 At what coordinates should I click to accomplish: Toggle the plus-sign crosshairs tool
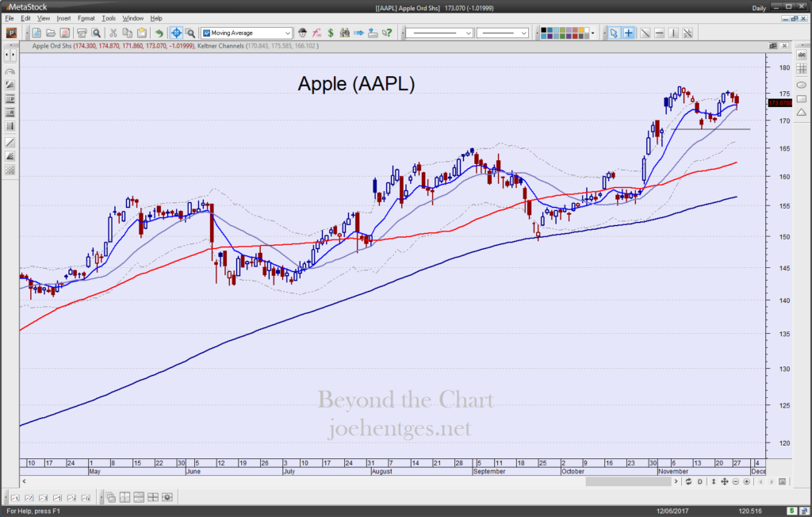coord(628,33)
